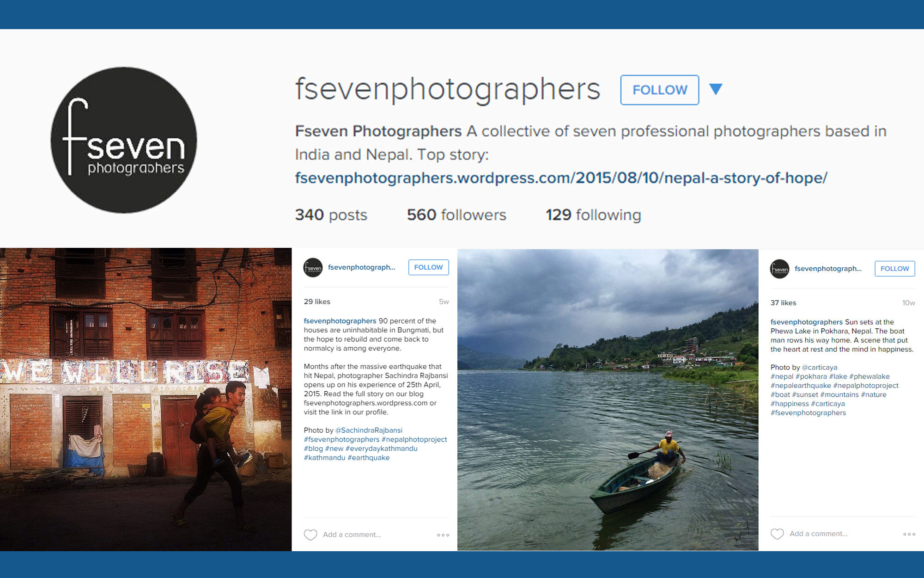
Task: Open the We Will Rise street photo
Action: click(x=146, y=400)
